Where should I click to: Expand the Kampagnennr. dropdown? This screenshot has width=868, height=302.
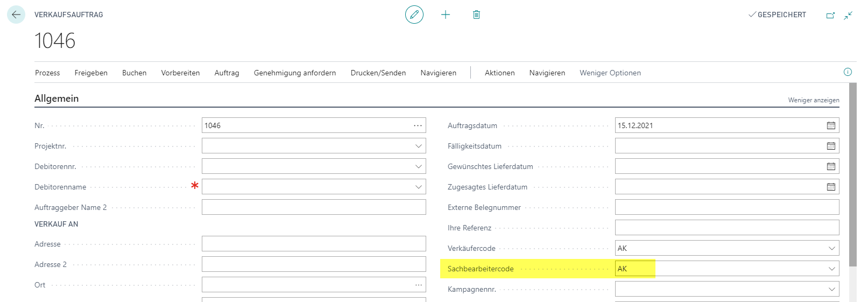831,289
